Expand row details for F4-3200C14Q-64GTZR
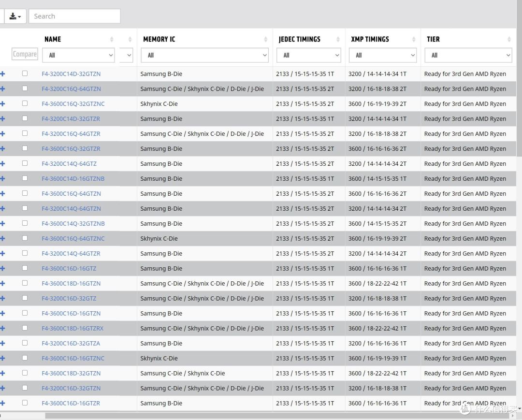 click(2, 254)
